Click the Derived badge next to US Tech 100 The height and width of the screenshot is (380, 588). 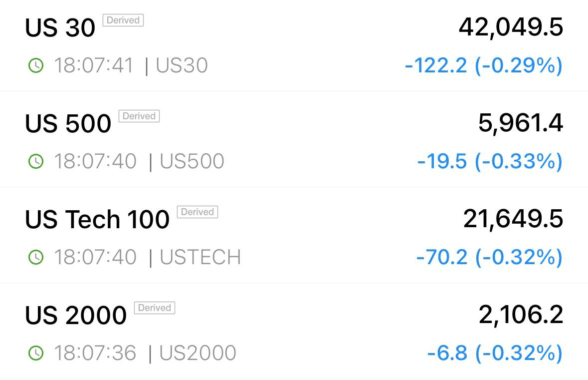click(x=197, y=212)
